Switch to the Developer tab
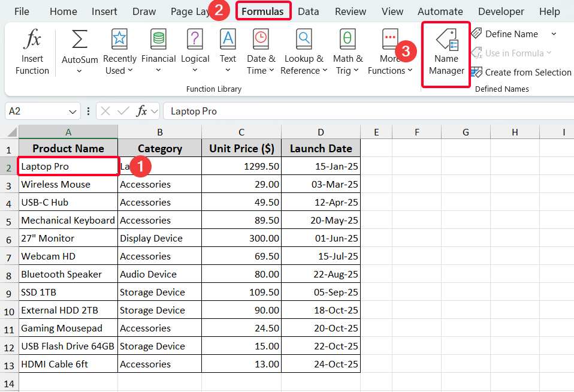 click(501, 11)
